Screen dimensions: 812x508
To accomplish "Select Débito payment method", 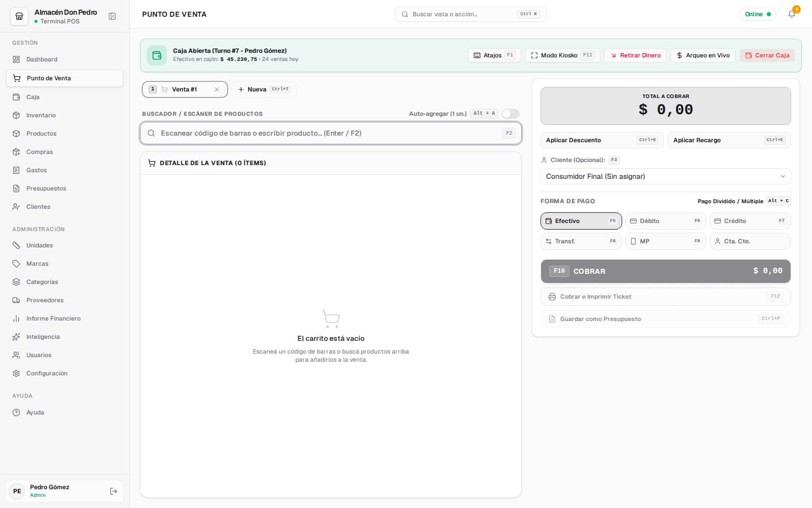I will click(665, 221).
